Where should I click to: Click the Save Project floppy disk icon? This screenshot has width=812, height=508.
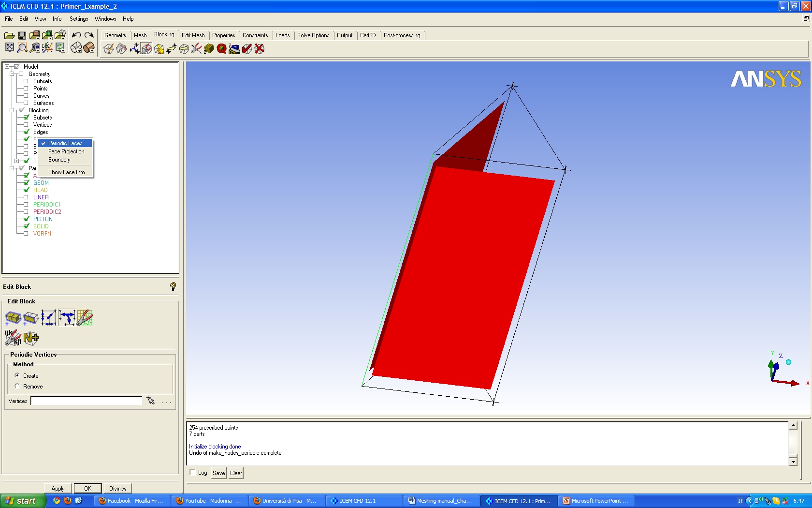point(22,35)
